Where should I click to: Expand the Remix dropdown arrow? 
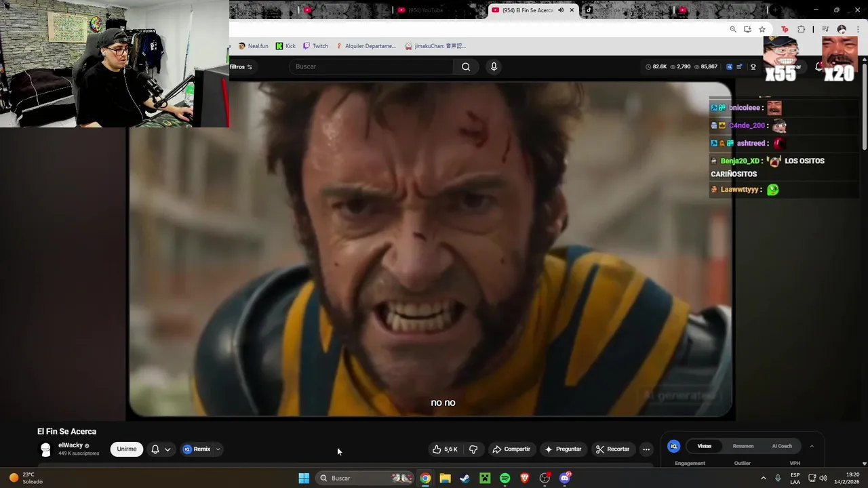218,449
